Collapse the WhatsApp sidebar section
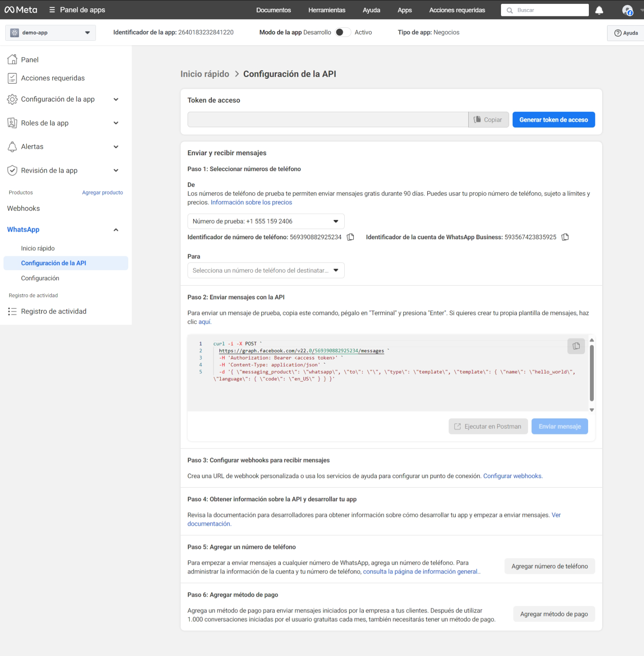This screenshot has width=644, height=656. click(116, 230)
